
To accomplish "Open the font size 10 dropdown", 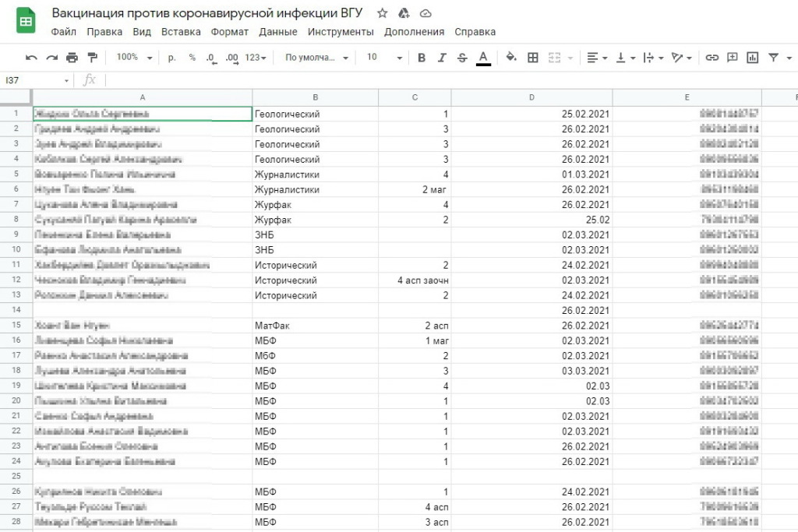I will pos(383,58).
